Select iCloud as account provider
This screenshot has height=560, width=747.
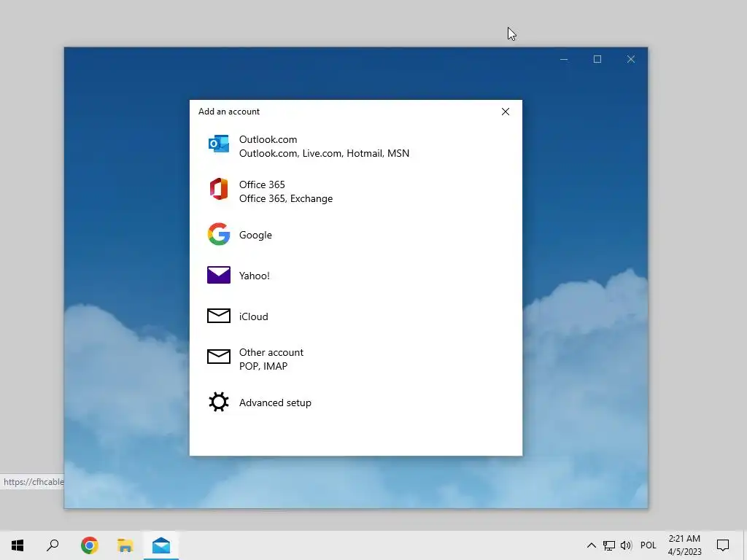click(x=356, y=316)
